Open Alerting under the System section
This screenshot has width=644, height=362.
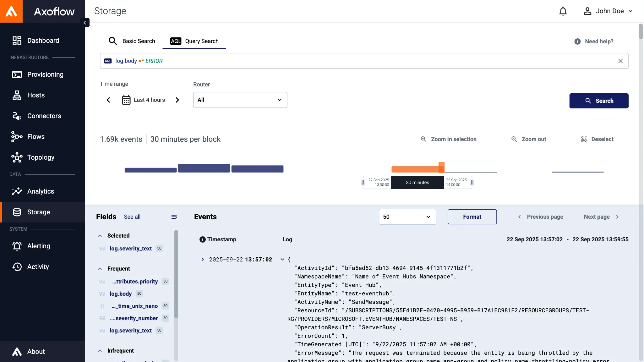coord(38,246)
